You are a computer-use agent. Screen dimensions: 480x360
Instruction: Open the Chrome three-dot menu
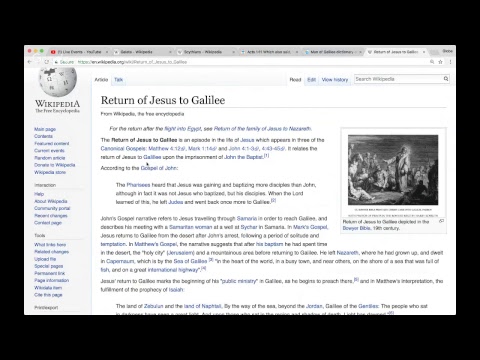tap(450, 62)
